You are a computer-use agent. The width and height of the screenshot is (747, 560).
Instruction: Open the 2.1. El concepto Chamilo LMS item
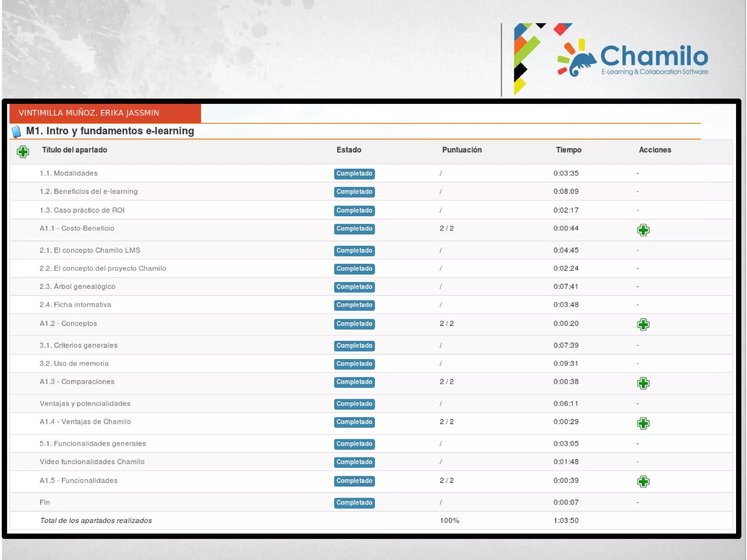90,250
